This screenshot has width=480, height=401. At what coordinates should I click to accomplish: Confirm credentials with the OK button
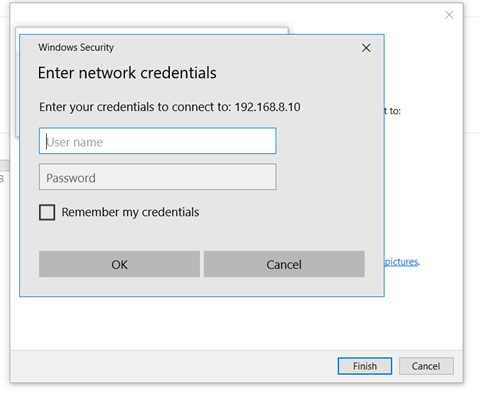[119, 264]
